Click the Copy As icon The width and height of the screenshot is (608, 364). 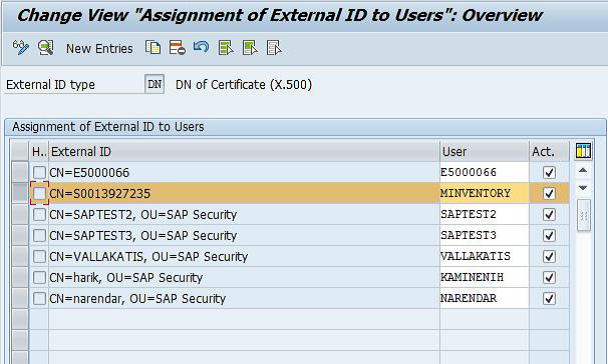click(x=153, y=48)
